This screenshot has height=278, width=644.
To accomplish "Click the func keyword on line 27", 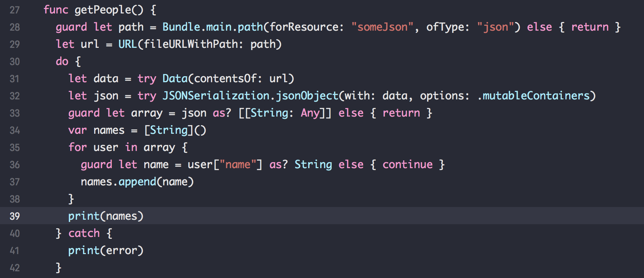I will point(56,10).
